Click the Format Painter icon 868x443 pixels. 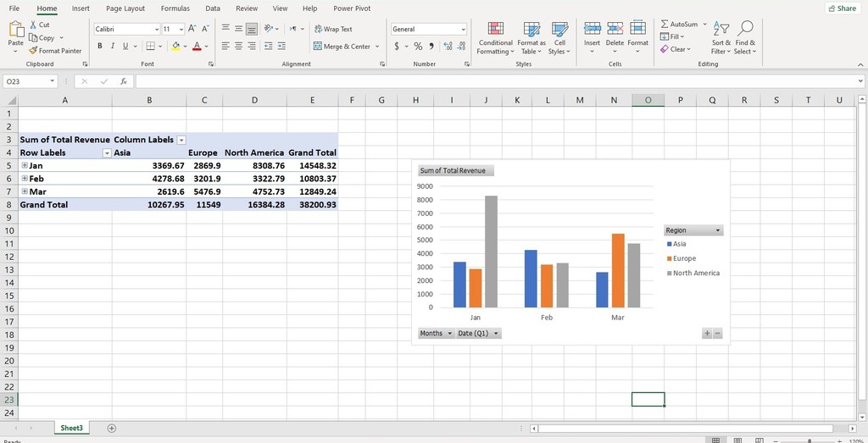pos(33,50)
